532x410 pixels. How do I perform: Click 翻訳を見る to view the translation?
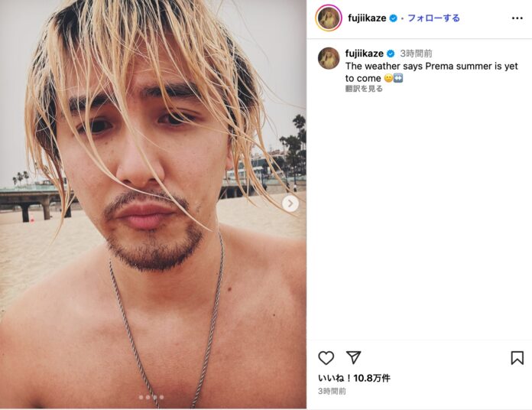[364, 89]
